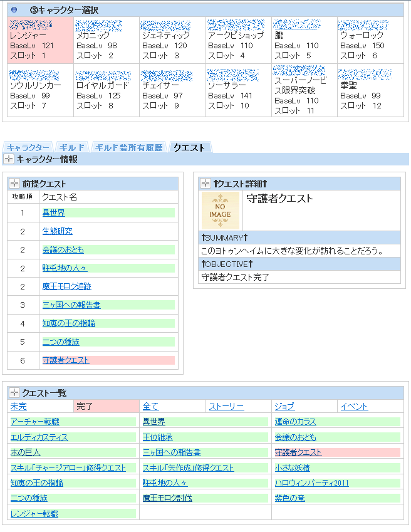This screenshot has width=411, height=532.
Task: Collapse the キャラクター選択 section header icon
Action: [14, 10]
